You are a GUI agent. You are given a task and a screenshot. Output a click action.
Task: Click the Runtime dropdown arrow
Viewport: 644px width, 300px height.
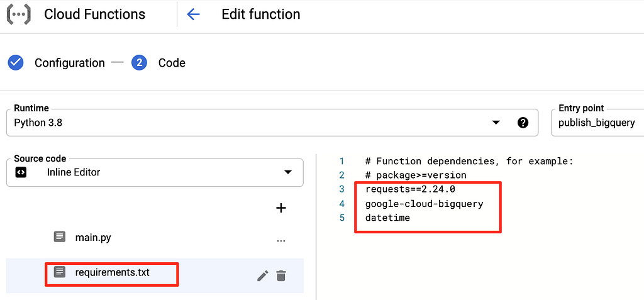pos(496,123)
